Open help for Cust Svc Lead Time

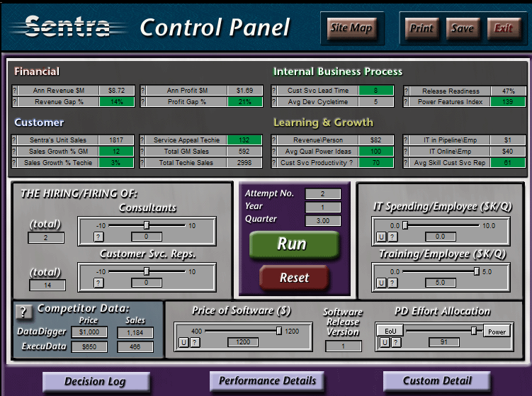click(x=274, y=91)
